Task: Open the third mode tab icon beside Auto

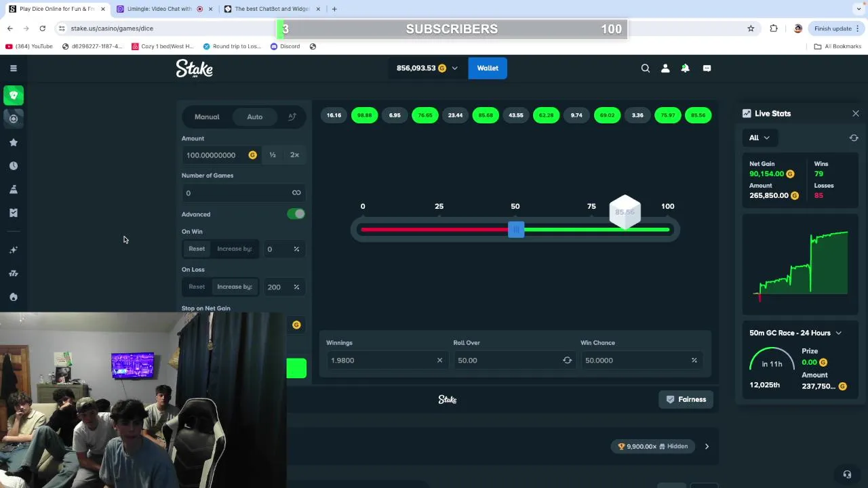Action: tap(292, 117)
